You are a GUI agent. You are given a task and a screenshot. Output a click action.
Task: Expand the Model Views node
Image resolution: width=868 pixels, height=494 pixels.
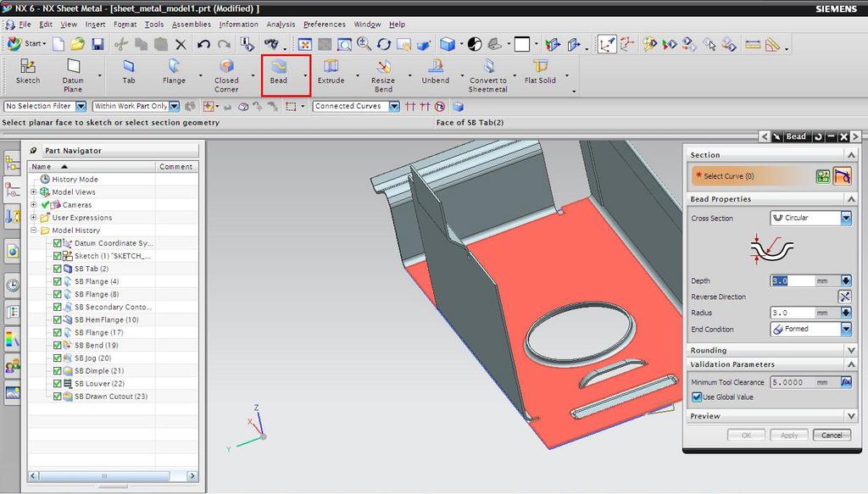(x=34, y=192)
